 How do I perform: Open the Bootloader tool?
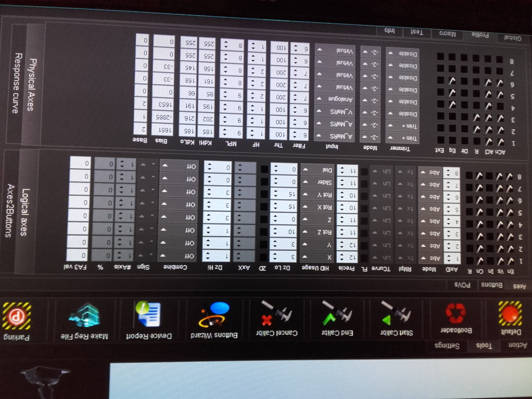point(455,313)
